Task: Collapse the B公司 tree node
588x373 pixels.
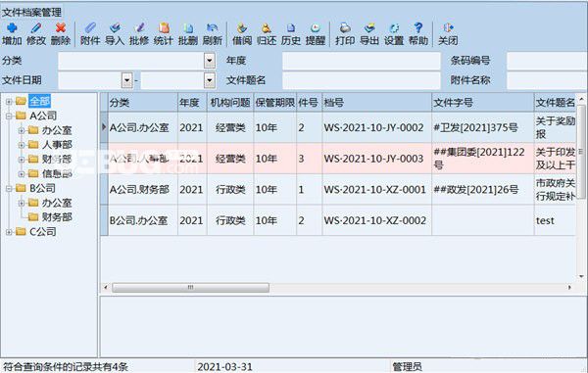Action: pyautogui.click(x=9, y=189)
